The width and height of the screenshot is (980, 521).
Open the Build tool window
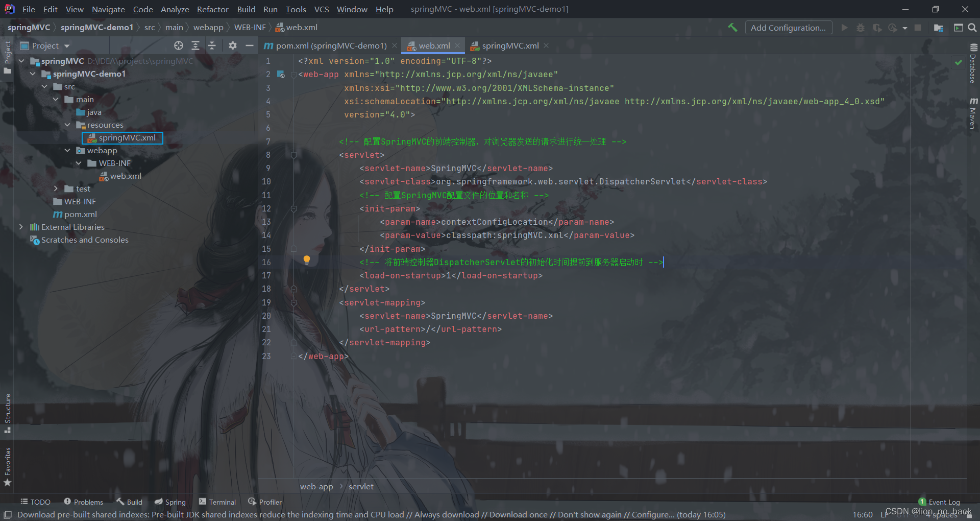(129, 502)
